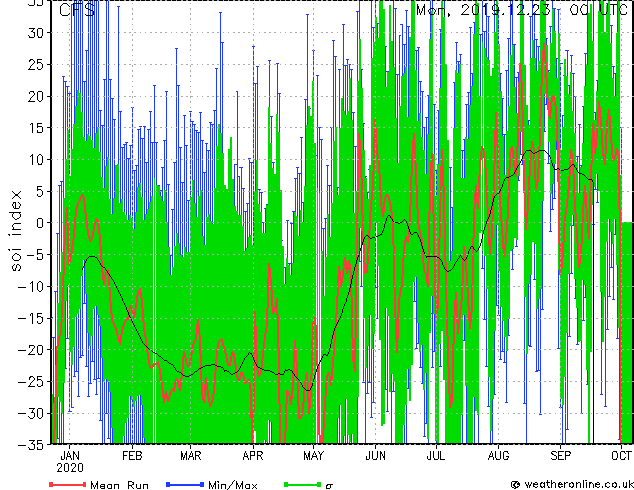Image resolution: width=634 pixels, height=490 pixels.
Task: Click the -15 y-axis tick label
Action: tap(32, 318)
